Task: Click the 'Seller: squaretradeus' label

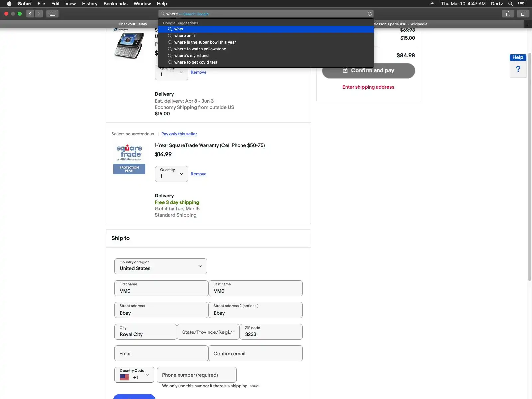Action: 133,134
